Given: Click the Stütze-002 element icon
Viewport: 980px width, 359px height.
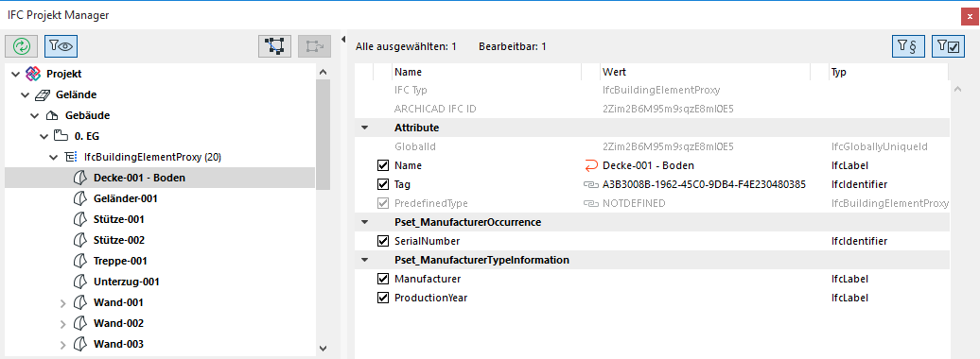Looking at the screenshot, I should [x=79, y=240].
